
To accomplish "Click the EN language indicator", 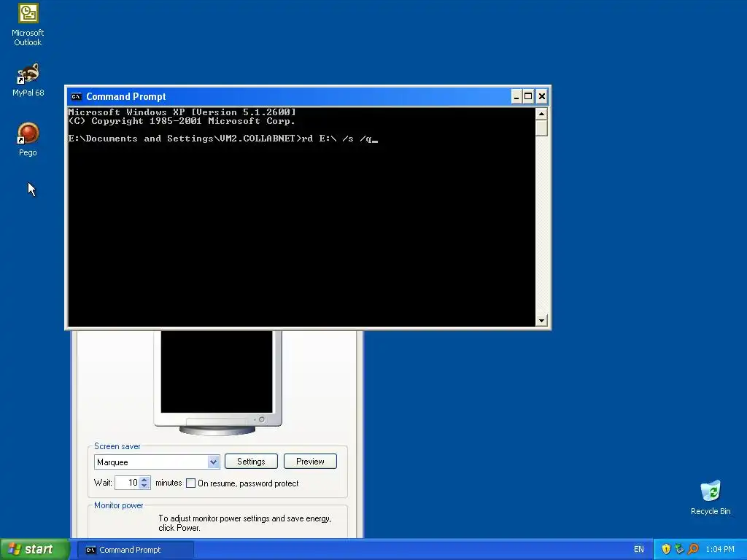I will (638, 550).
